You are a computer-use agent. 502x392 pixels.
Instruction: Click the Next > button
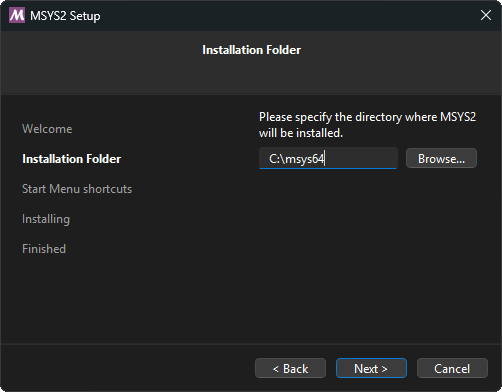point(371,368)
